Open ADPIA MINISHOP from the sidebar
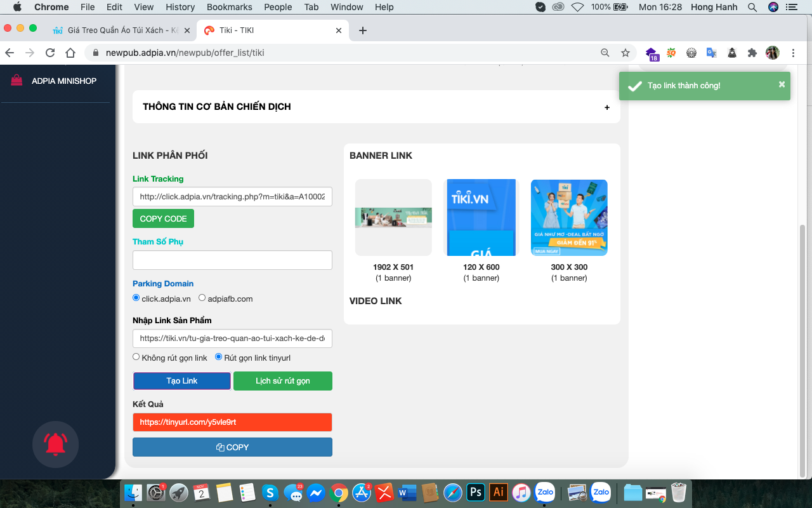This screenshot has height=508, width=812. (54, 81)
